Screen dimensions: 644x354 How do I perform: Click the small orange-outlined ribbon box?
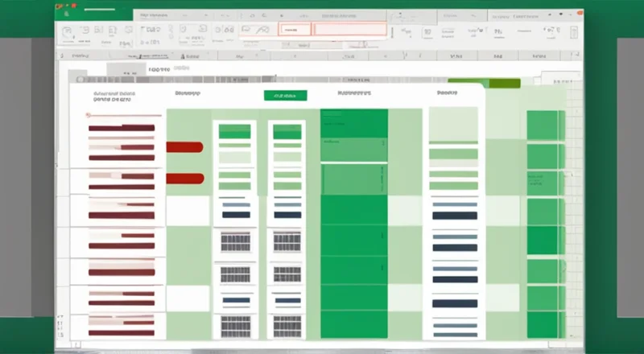point(294,29)
